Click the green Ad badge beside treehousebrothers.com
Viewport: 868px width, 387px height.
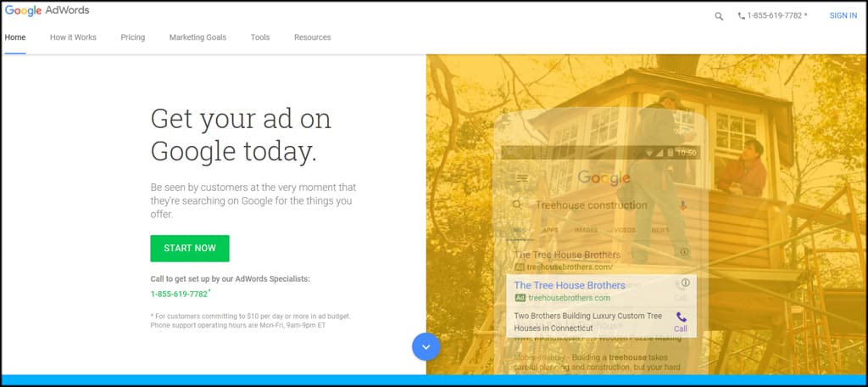(x=520, y=298)
